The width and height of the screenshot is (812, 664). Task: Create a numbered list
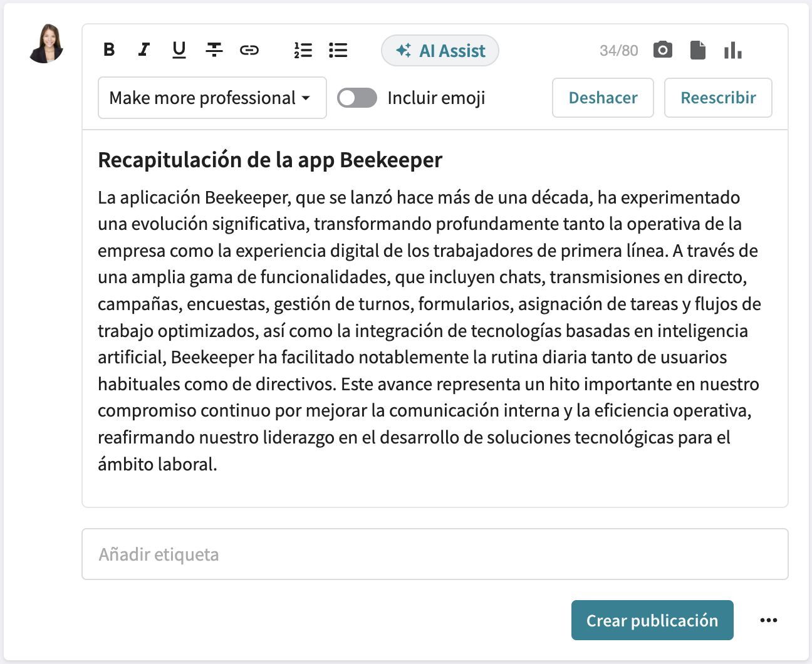(x=303, y=50)
